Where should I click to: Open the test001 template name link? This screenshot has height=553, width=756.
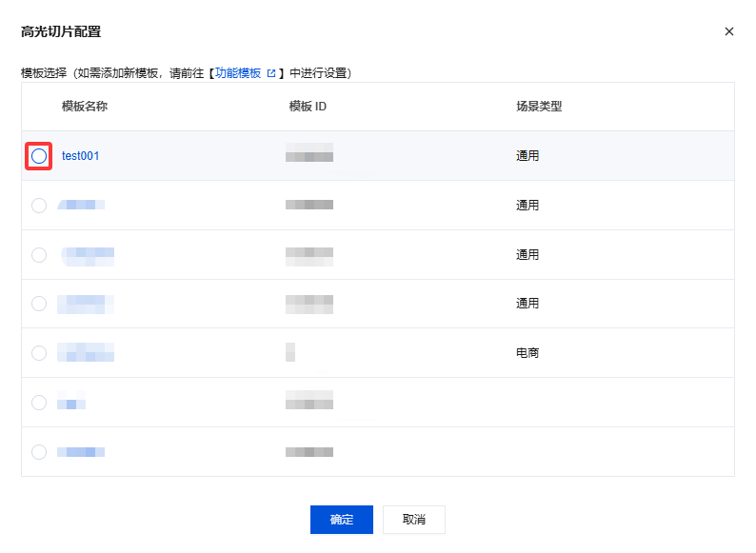click(x=81, y=156)
